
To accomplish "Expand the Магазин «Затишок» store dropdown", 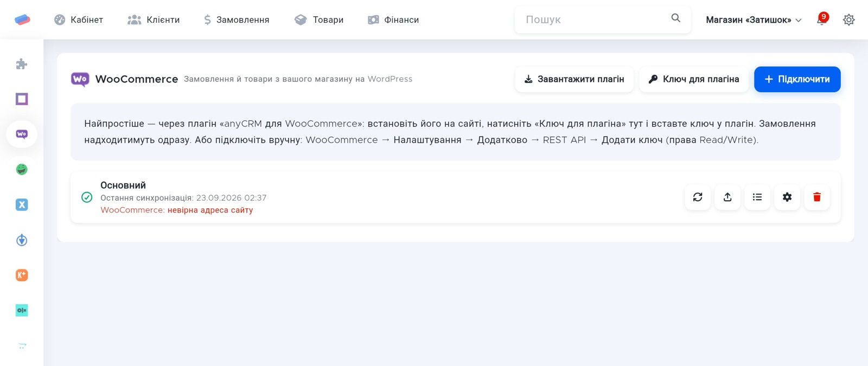I will click(x=754, y=20).
